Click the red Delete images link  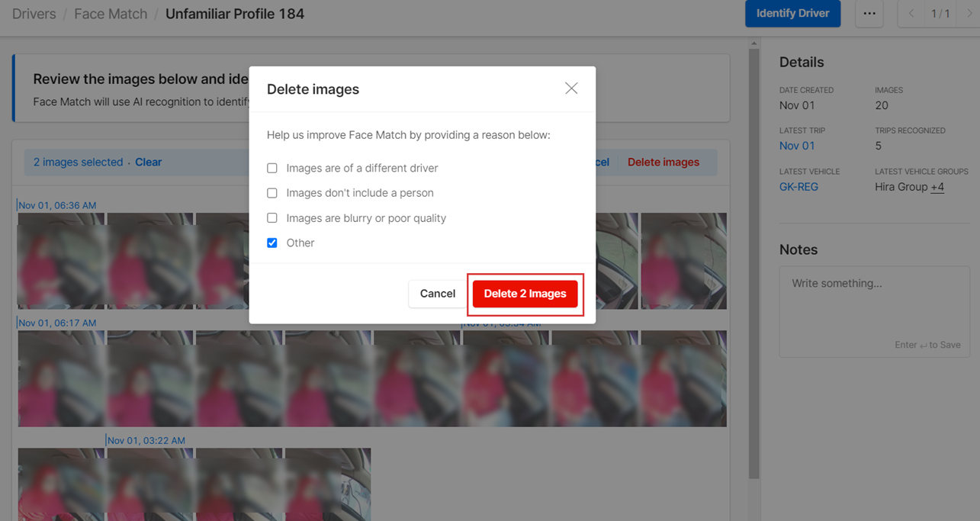[664, 162]
